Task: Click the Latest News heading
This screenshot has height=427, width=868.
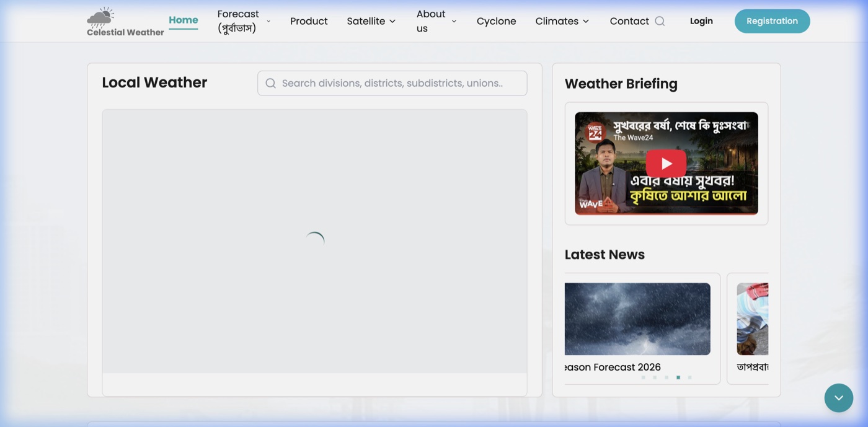Action: pyautogui.click(x=604, y=255)
